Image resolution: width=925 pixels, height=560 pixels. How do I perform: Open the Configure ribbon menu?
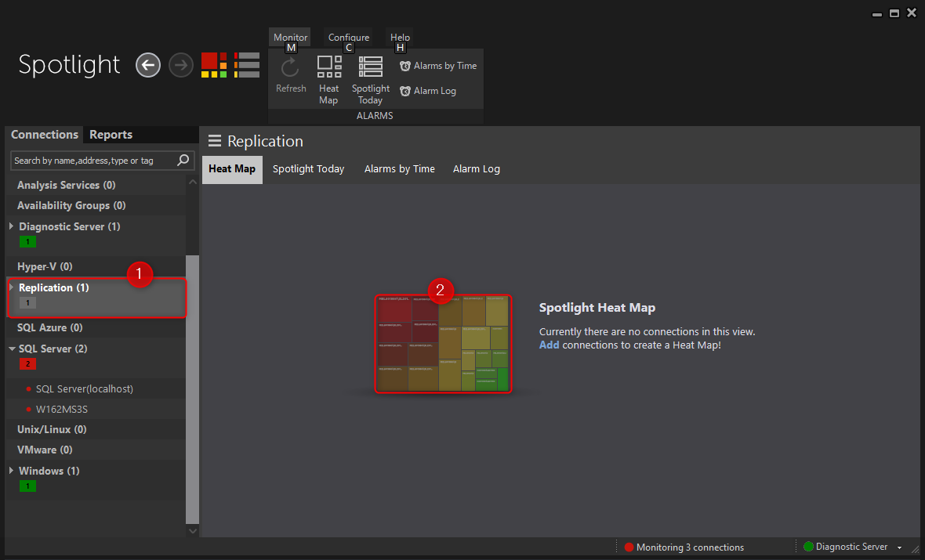349,38
